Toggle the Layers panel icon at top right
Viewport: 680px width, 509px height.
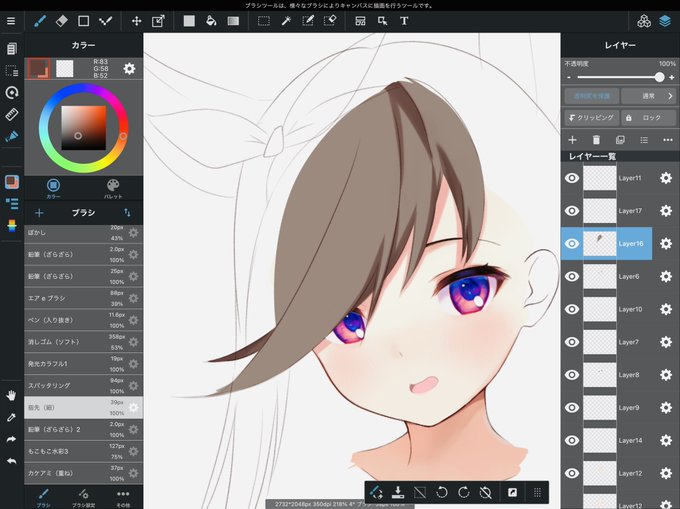[x=665, y=21]
